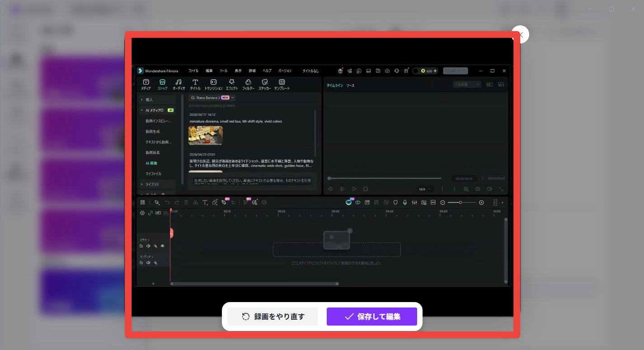Image resolution: width=644 pixels, height=350 pixels.
Task: Click the cloud upload icon in Filmora
Action: tap(387, 71)
